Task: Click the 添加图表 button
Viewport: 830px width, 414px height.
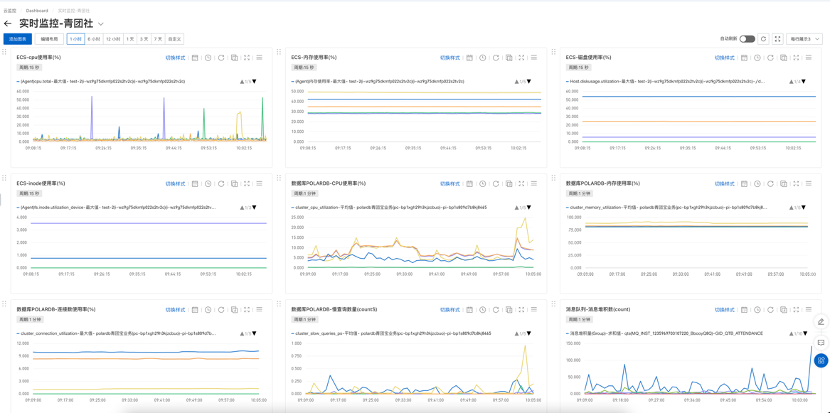Action: click(x=17, y=38)
